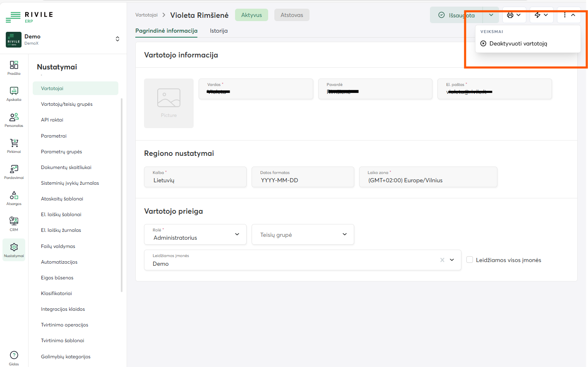This screenshot has height=367, width=588.
Task: Open the CRM module icon
Action: 14,224
